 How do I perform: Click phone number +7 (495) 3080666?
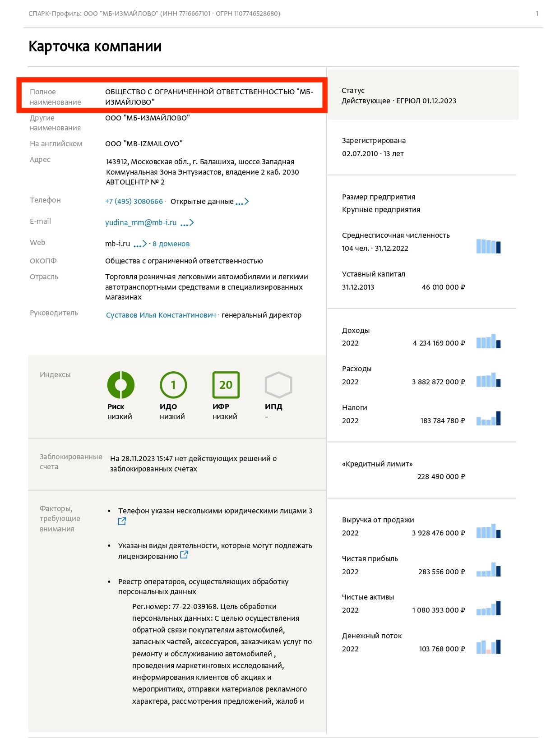(134, 202)
